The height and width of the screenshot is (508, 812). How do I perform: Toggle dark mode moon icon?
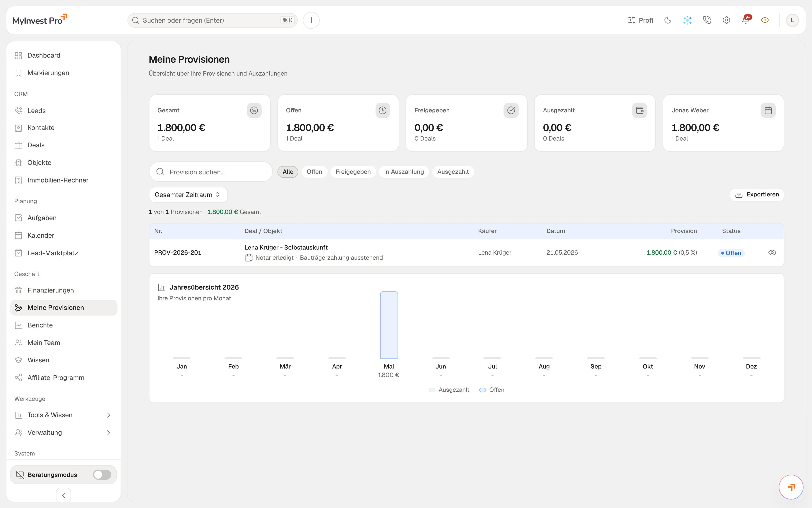pos(668,20)
